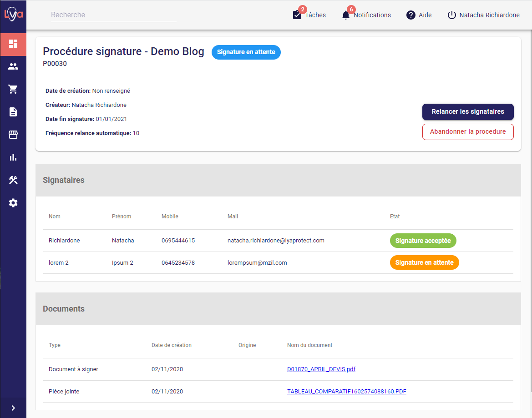Viewport: 532px width, 418px height.
Task: Click the email lorempsum@mzil.com
Action: click(x=257, y=263)
